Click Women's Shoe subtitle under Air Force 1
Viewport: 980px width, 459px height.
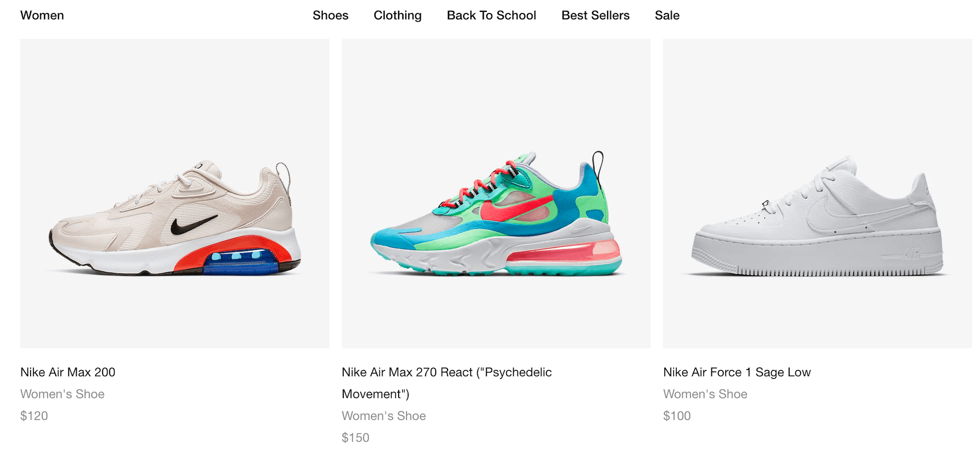[705, 394]
